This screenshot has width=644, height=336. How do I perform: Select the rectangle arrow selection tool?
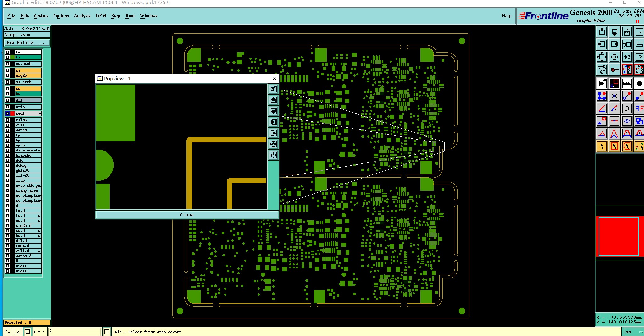tap(614, 146)
